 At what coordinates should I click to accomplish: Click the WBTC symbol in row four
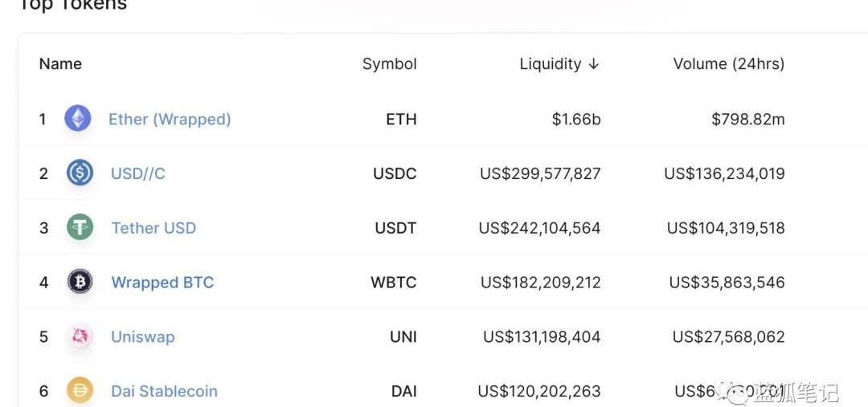[x=393, y=282]
